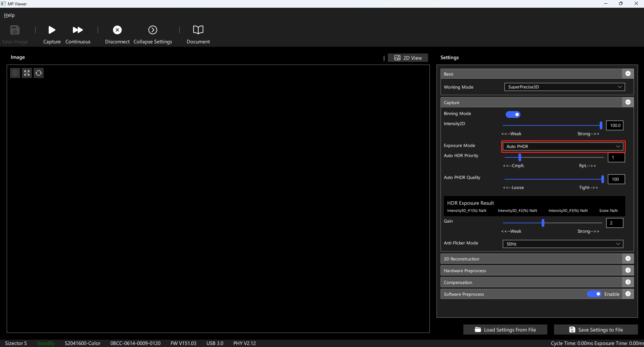Click Intensity3D_#1(%): NaN text
This screenshot has width=644, height=347.
click(467, 210)
